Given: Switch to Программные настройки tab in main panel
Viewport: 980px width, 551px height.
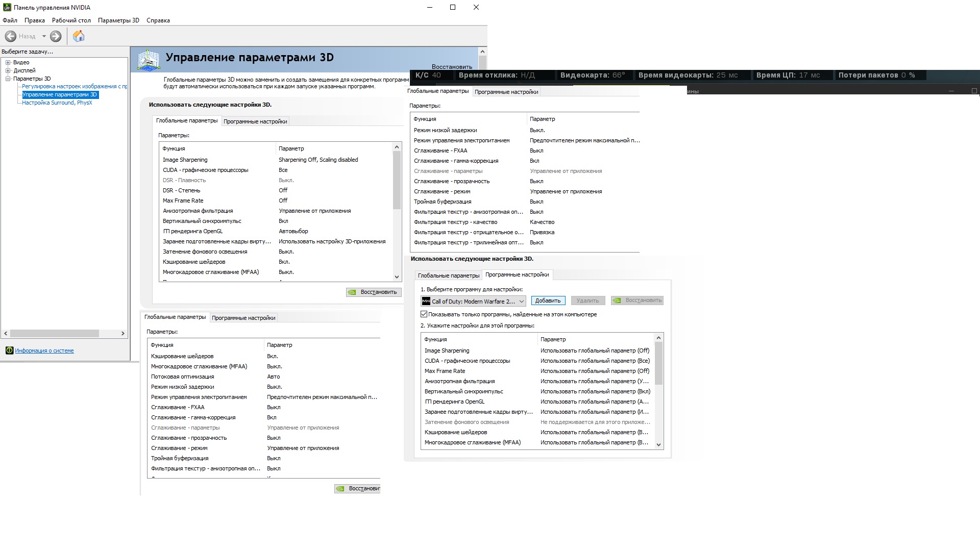Looking at the screenshot, I should click(255, 121).
